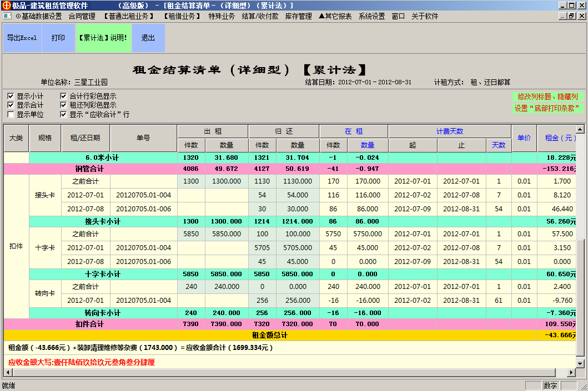Image resolution: width=588 pixels, height=391 pixels.
Task: Toggle 租还列彩色显示 checkbox
Action: coord(63,105)
